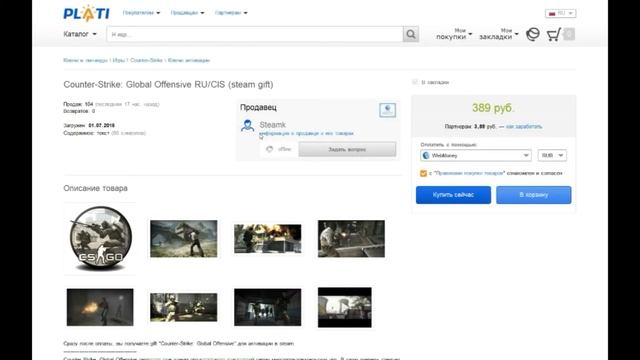Image resolution: width=640 pixels, height=360 pixels.
Task: Click the Купить сейчас button
Action: (453, 195)
